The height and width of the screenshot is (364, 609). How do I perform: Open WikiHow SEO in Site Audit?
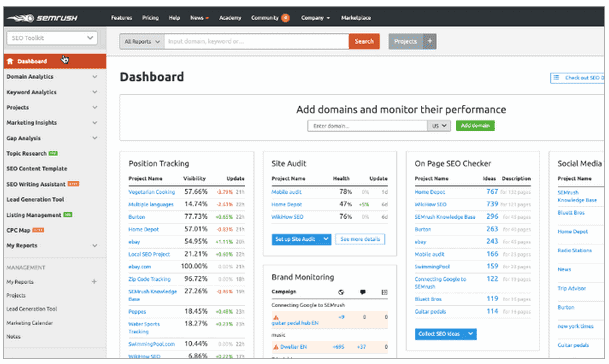coord(287,217)
